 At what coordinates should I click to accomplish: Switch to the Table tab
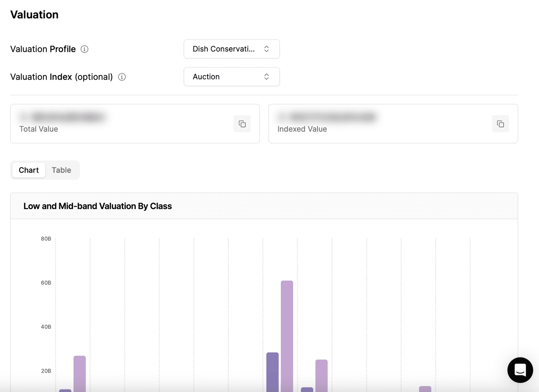tap(61, 170)
